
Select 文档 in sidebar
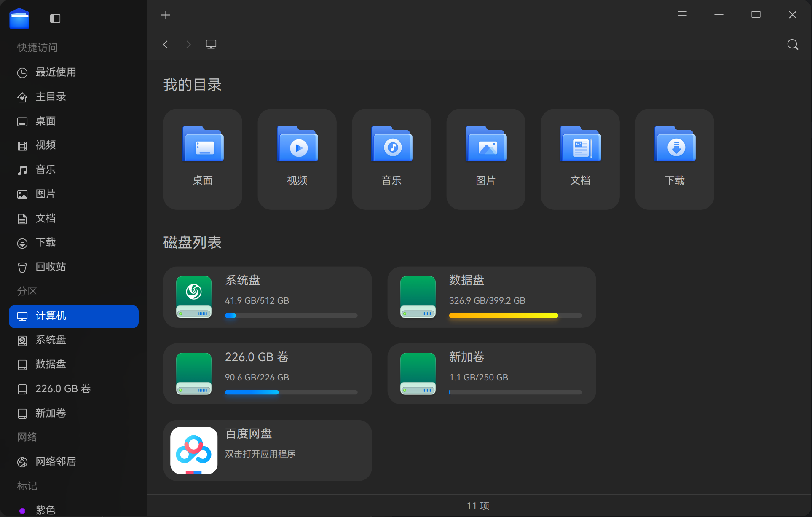(x=74, y=219)
